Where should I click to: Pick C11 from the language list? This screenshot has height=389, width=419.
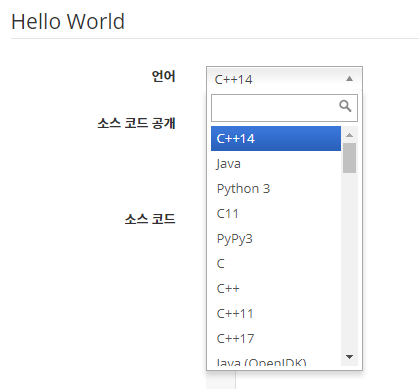276,213
